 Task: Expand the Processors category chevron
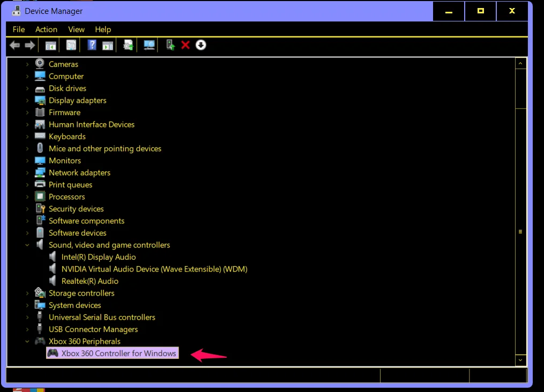(27, 197)
